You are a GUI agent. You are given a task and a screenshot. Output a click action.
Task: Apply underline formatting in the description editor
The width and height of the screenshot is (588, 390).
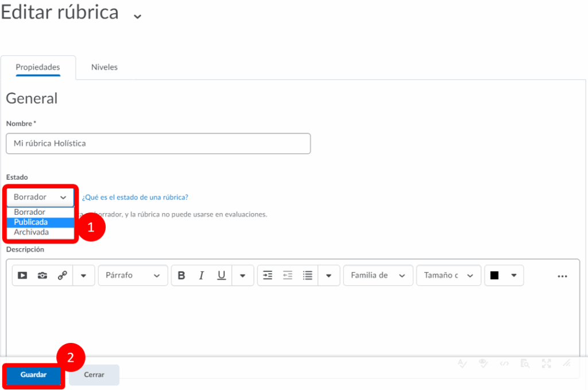pyautogui.click(x=221, y=276)
